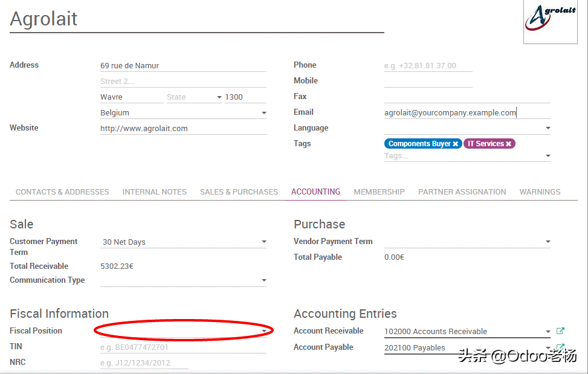This screenshot has width=588, height=374.
Task: Open the Communication Type dropdown
Action: pos(264,280)
